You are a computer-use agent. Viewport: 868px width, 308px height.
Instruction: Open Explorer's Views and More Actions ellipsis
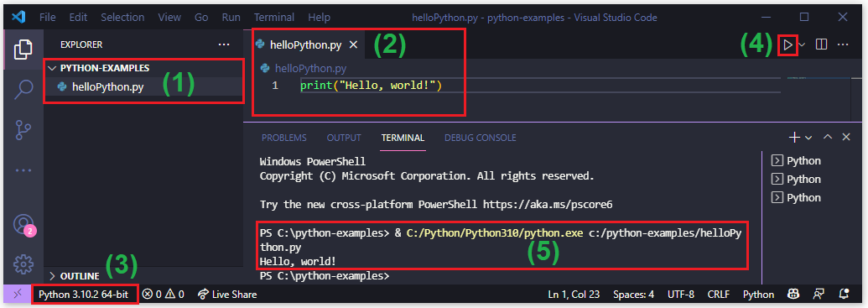(224, 44)
